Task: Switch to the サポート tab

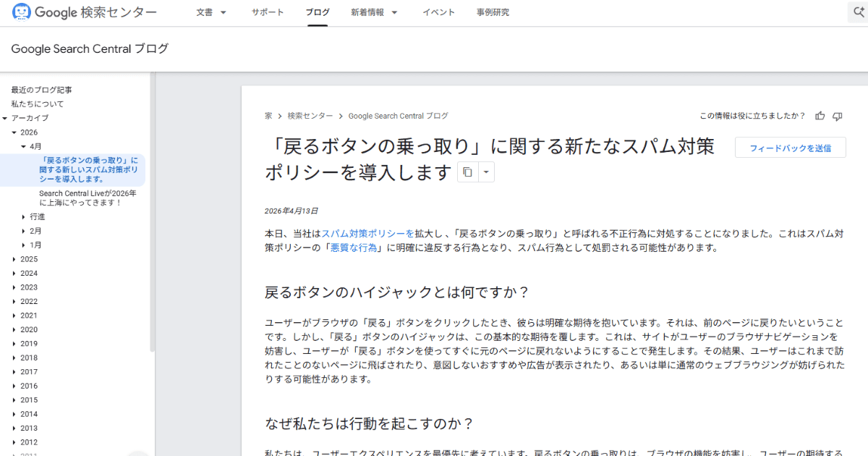Action: [x=268, y=12]
